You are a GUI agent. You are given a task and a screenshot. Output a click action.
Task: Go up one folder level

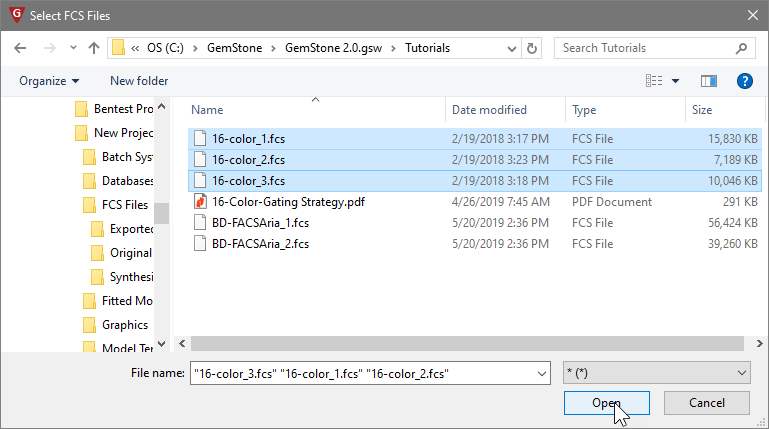click(x=94, y=48)
